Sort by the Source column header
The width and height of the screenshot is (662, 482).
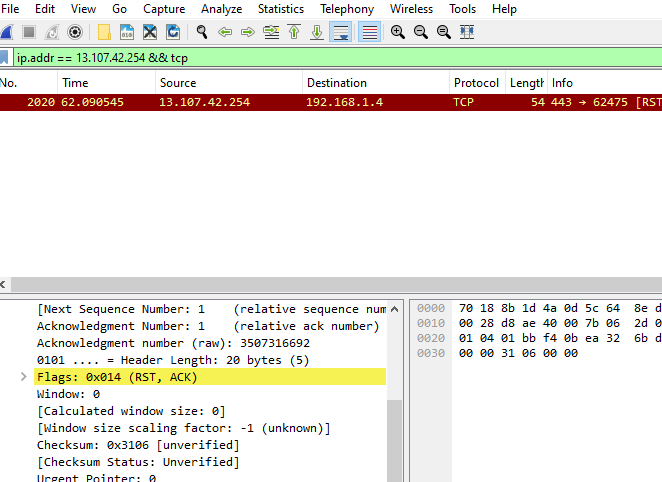click(x=229, y=83)
